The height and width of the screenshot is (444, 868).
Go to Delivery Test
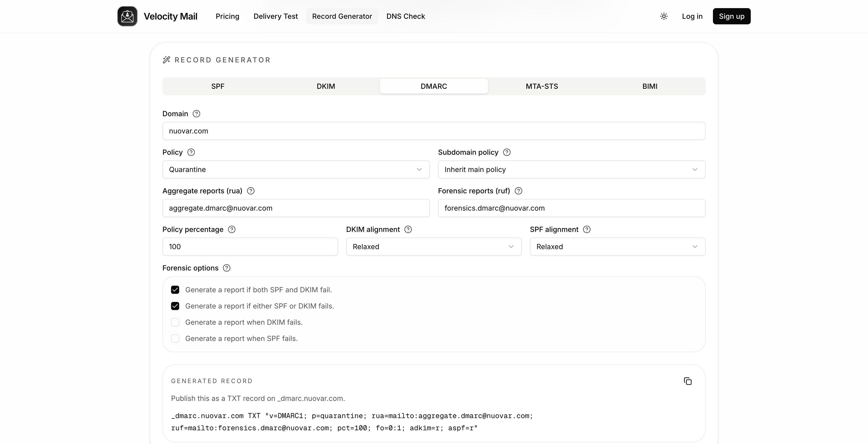point(276,16)
